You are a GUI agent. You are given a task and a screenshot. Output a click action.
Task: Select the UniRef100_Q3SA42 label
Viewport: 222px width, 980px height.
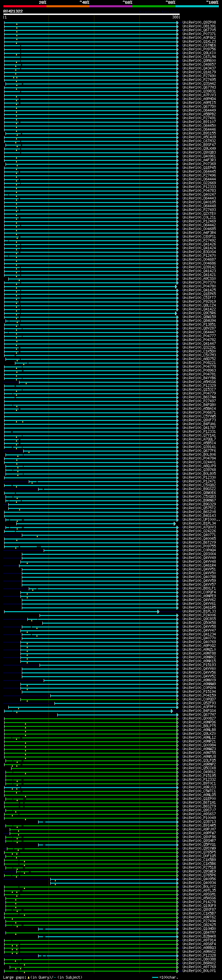point(199,83)
